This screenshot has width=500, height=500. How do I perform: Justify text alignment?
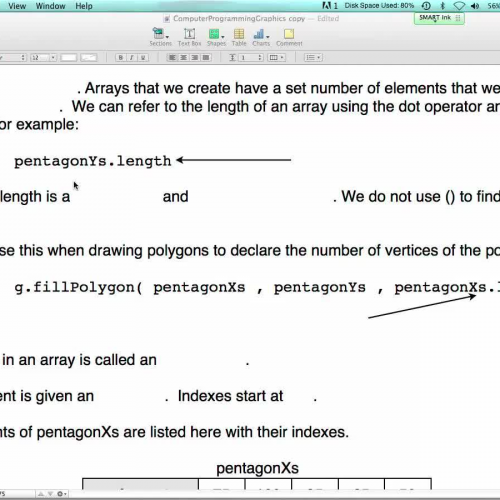click(206, 58)
